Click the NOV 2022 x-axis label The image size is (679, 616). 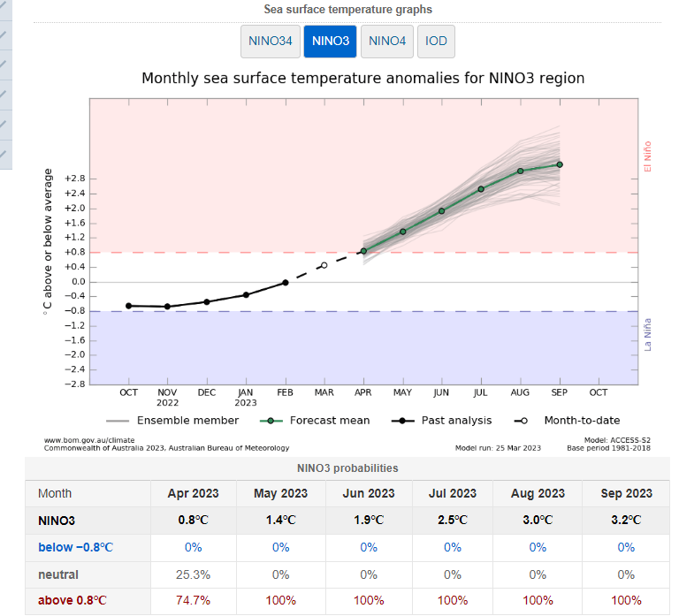coord(167,398)
